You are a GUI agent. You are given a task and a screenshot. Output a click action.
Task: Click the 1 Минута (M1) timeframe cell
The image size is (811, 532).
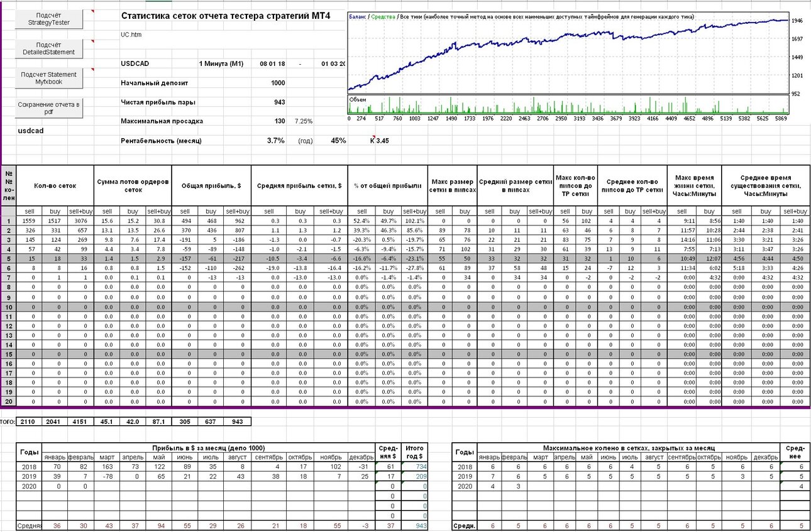tap(221, 63)
